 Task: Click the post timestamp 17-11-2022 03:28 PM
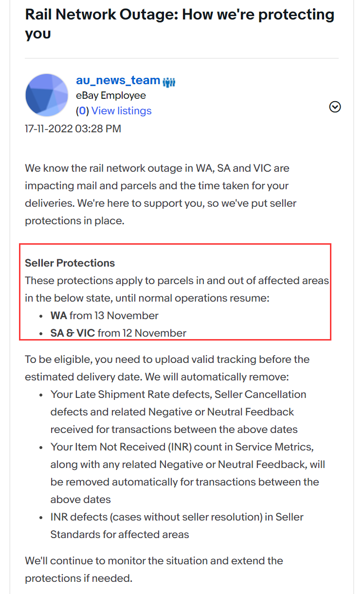(x=73, y=129)
